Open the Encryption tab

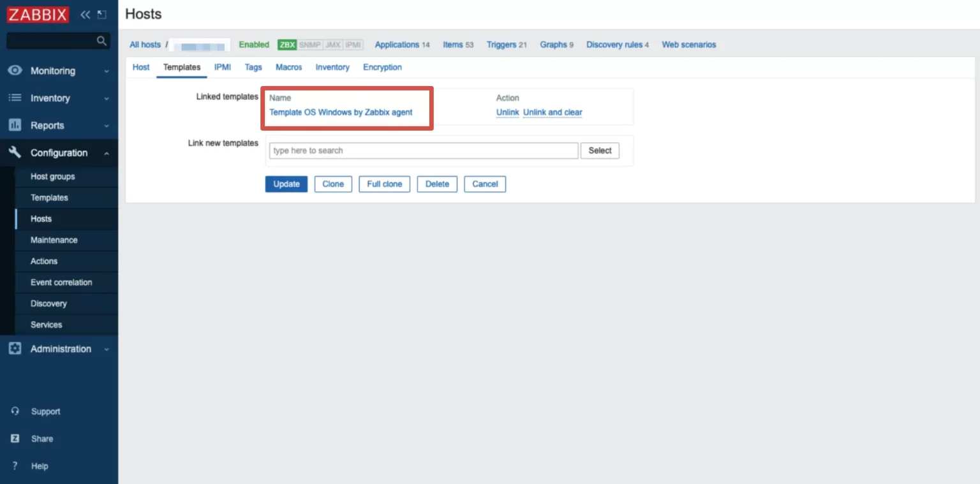382,67
